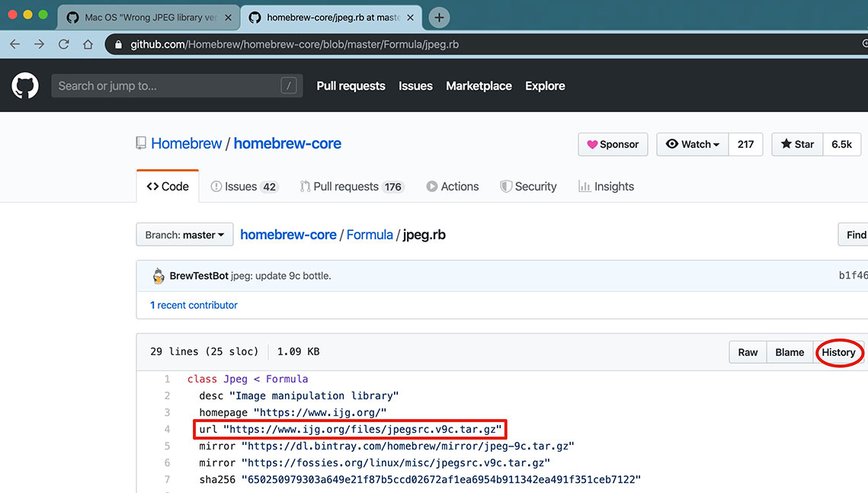Click the GitHub Octocat logo
The image size is (868, 493).
[x=25, y=85]
